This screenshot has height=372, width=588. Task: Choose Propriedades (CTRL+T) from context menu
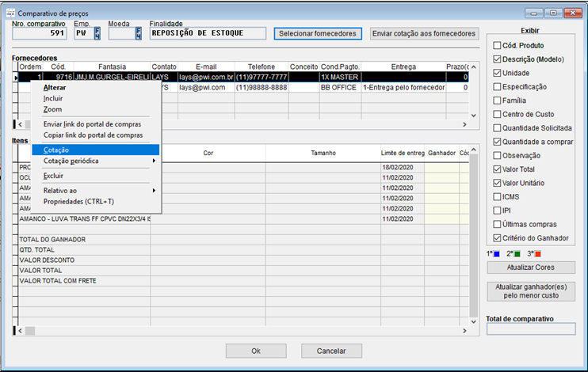[78, 202]
